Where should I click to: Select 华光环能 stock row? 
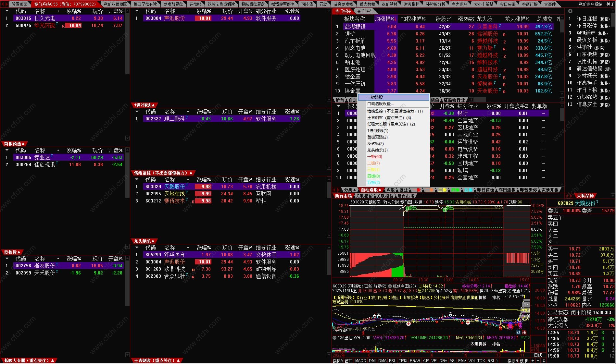click(x=65, y=25)
